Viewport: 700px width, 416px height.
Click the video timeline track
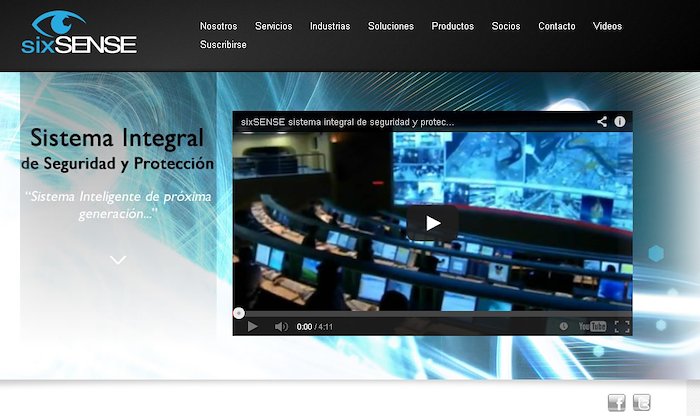pyautogui.click(x=432, y=313)
